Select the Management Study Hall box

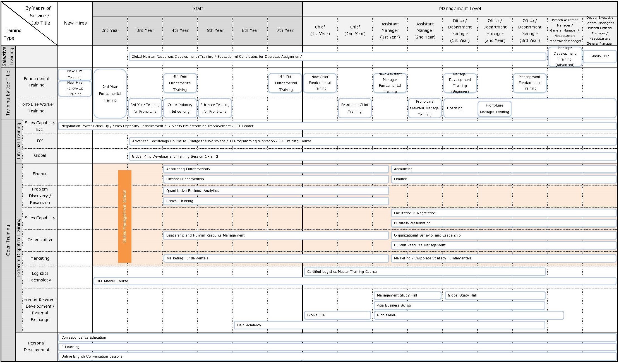coord(407,295)
